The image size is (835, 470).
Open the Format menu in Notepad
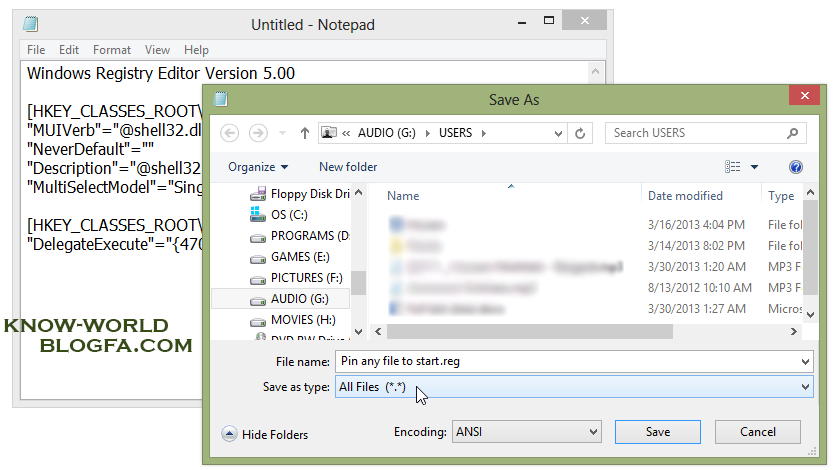click(x=112, y=50)
